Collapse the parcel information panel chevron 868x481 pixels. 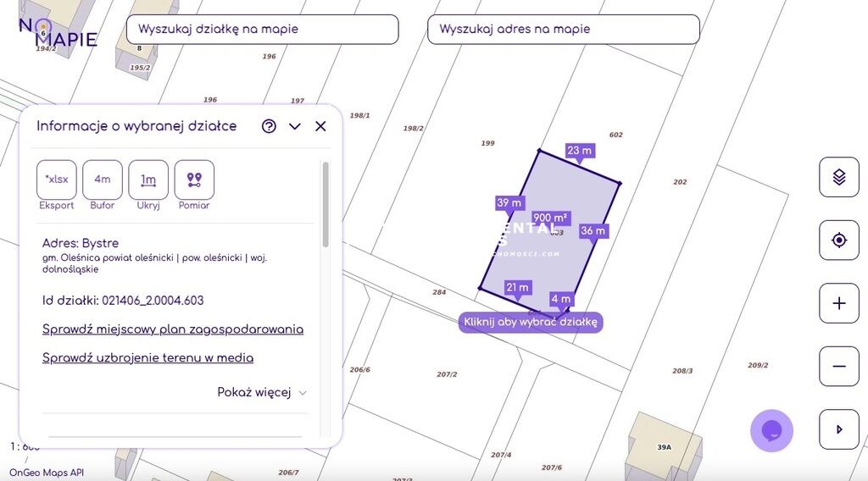pyautogui.click(x=295, y=126)
